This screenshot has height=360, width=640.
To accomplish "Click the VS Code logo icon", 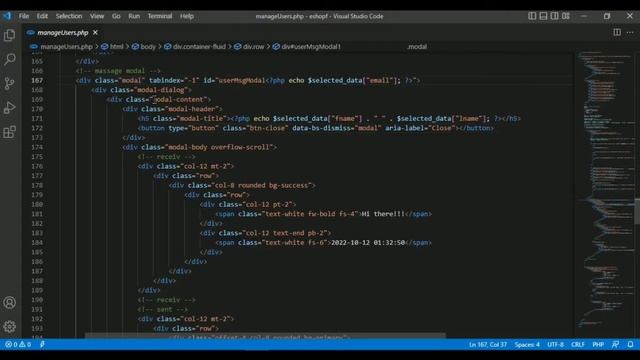I will click(7, 16).
